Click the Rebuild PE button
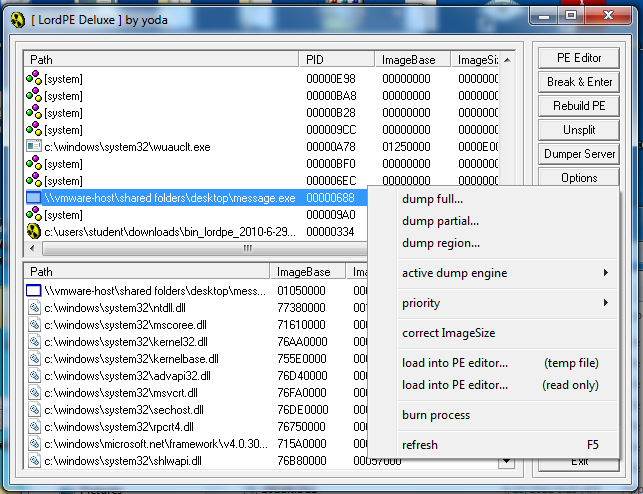Viewport: 643px width, 494px height. 579,106
